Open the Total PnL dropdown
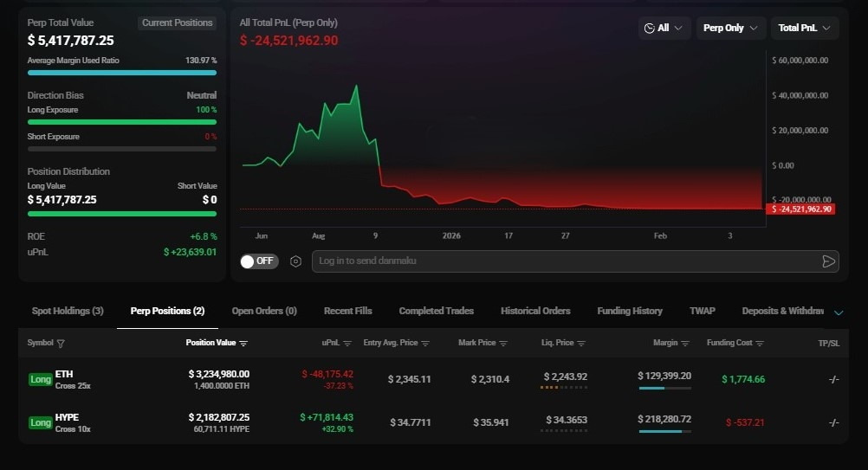Screen dimensions: 868x470 805,29
